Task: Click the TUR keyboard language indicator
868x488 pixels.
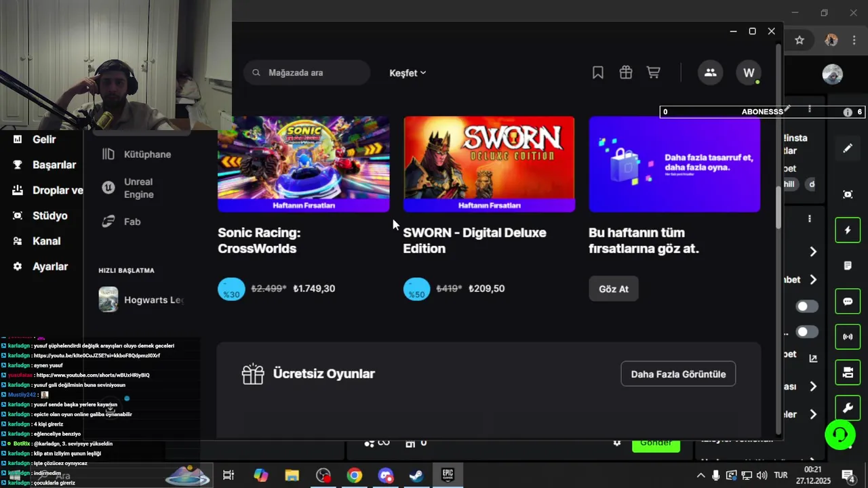Action: pyautogui.click(x=781, y=475)
